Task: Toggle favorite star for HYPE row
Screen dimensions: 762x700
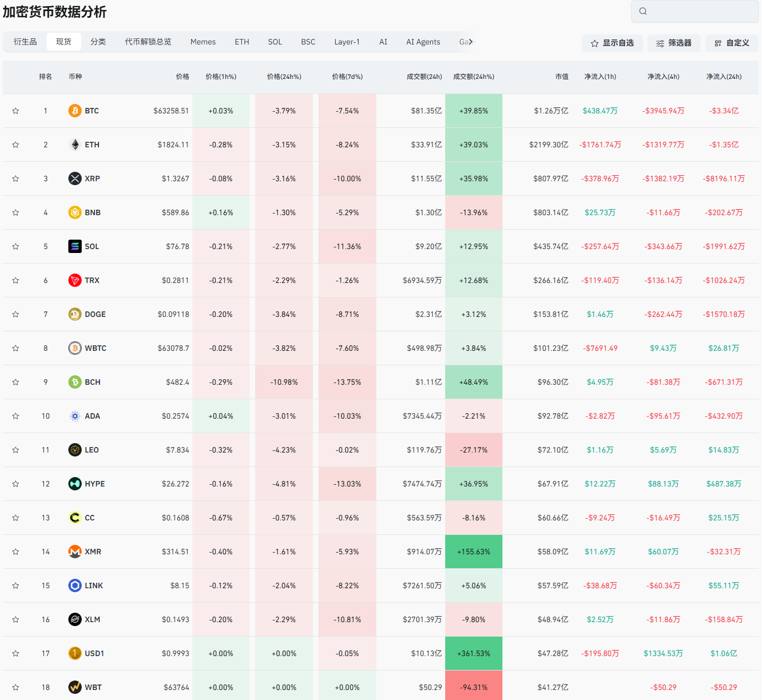Action: 16,484
